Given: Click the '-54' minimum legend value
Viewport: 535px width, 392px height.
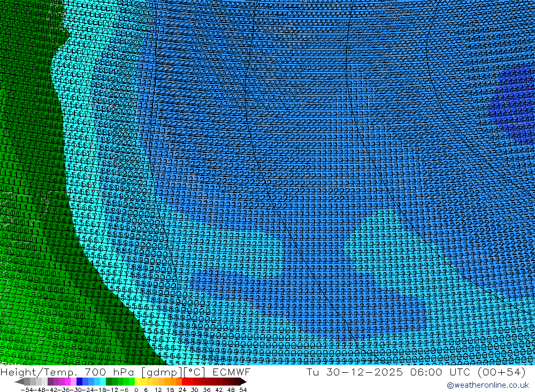Looking at the screenshot, I should tap(27, 390).
